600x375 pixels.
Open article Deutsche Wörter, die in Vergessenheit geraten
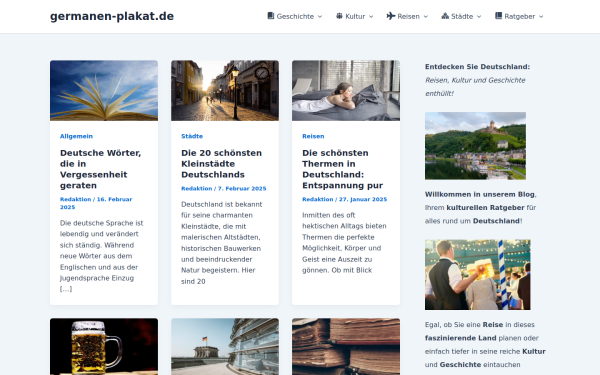point(101,169)
